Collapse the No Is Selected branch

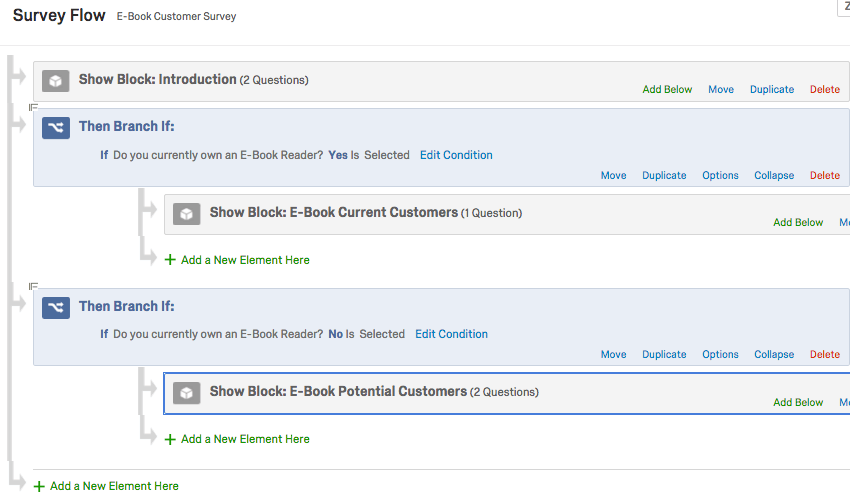click(774, 355)
